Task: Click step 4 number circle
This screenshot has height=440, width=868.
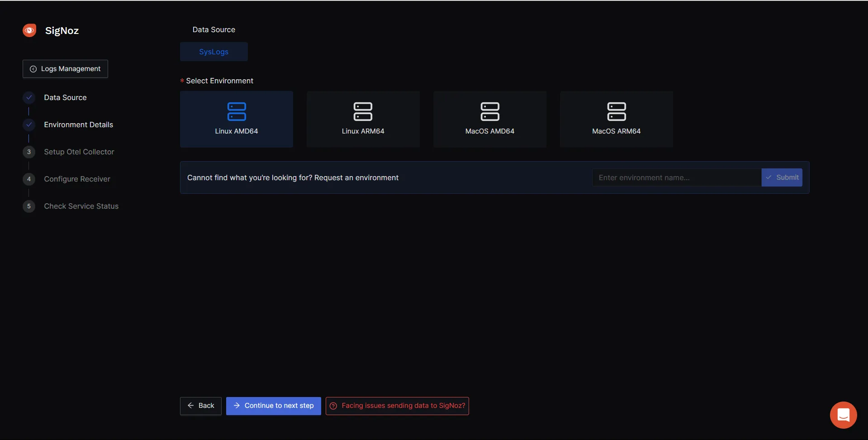Action: (29, 179)
